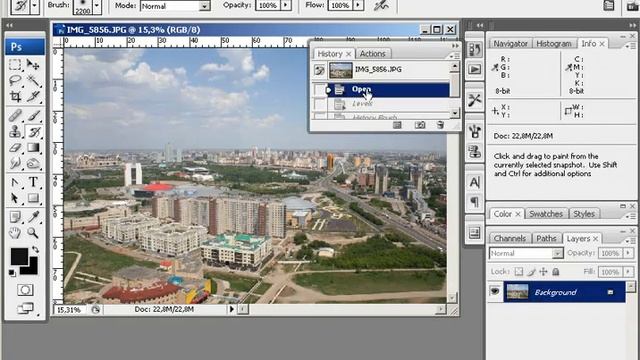Select the Hand tool
The image size is (640, 360).
(15, 233)
